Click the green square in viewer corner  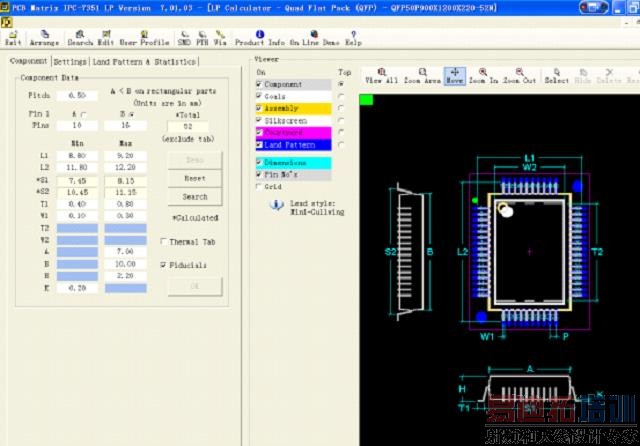pyautogui.click(x=366, y=99)
